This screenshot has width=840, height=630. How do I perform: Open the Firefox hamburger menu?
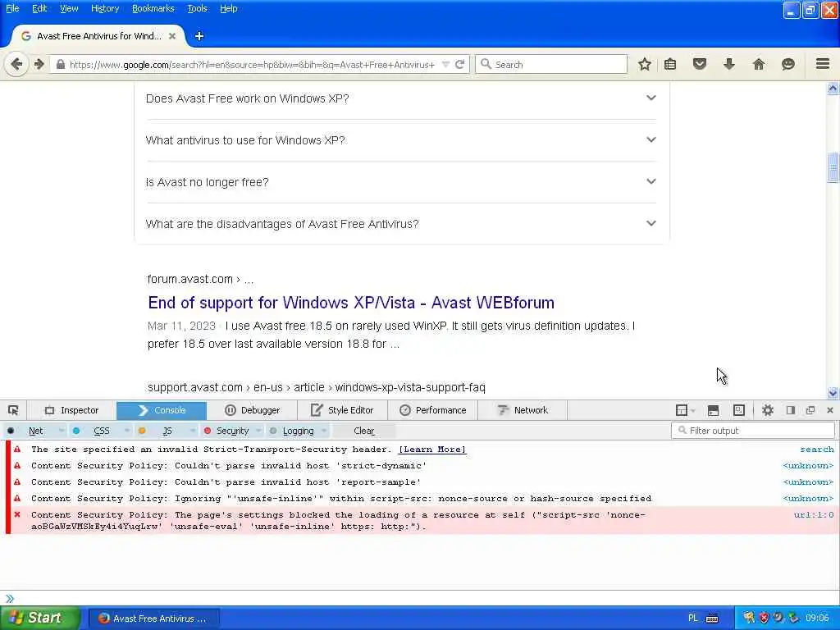tap(823, 64)
